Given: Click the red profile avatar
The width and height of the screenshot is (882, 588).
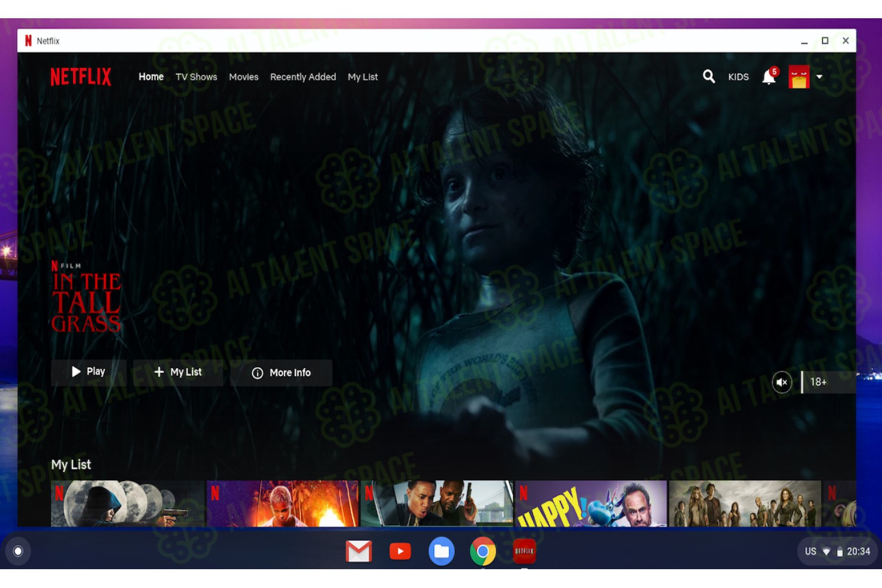Looking at the screenshot, I should pos(799,76).
